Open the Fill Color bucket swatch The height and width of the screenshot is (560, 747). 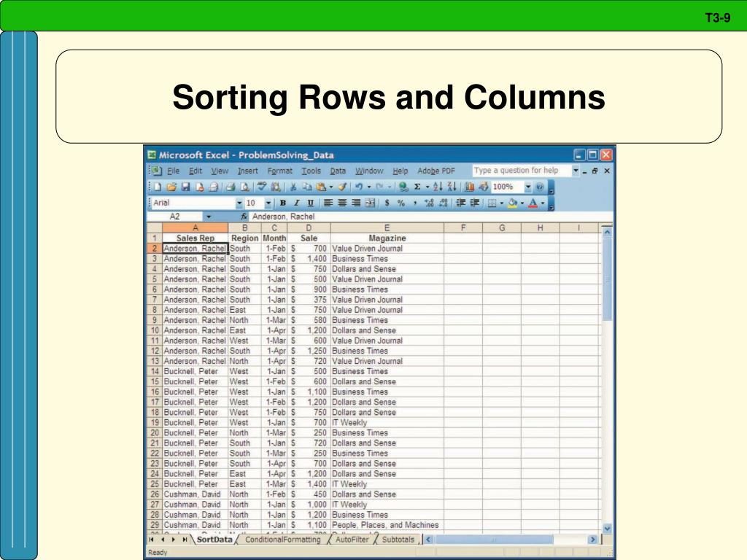click(x=513, y=203)
